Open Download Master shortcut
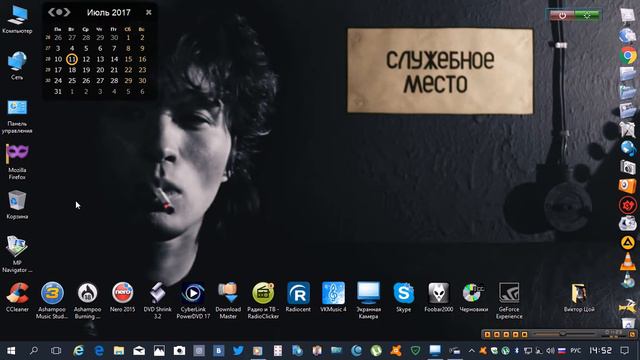Image resolution: width=640 pixels, height=360 pixels. 228,300
